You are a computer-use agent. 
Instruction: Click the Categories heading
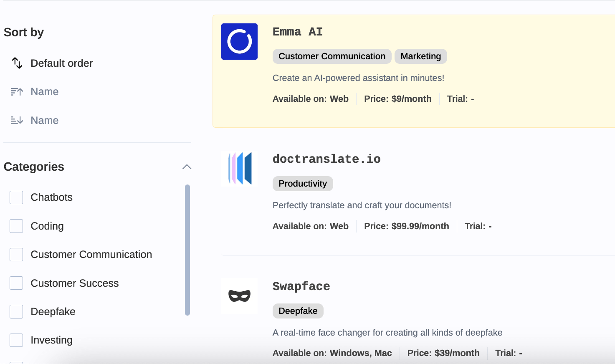coord(34,167)
